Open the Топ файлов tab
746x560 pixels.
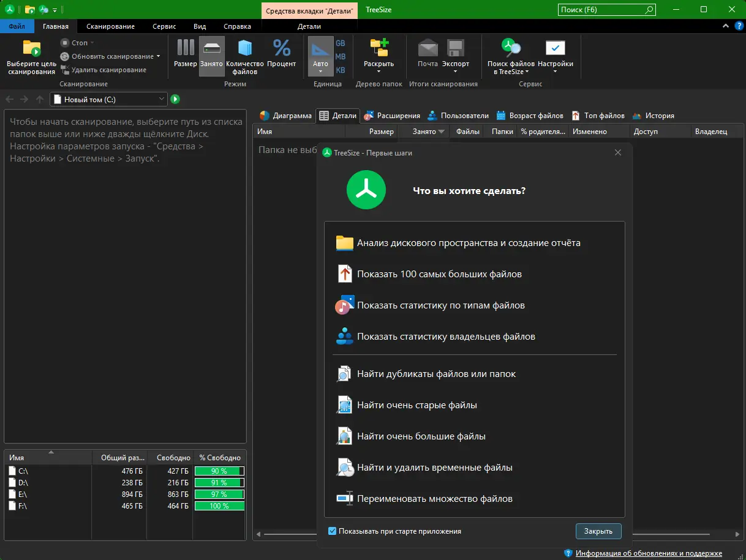(x=598, y=115)
